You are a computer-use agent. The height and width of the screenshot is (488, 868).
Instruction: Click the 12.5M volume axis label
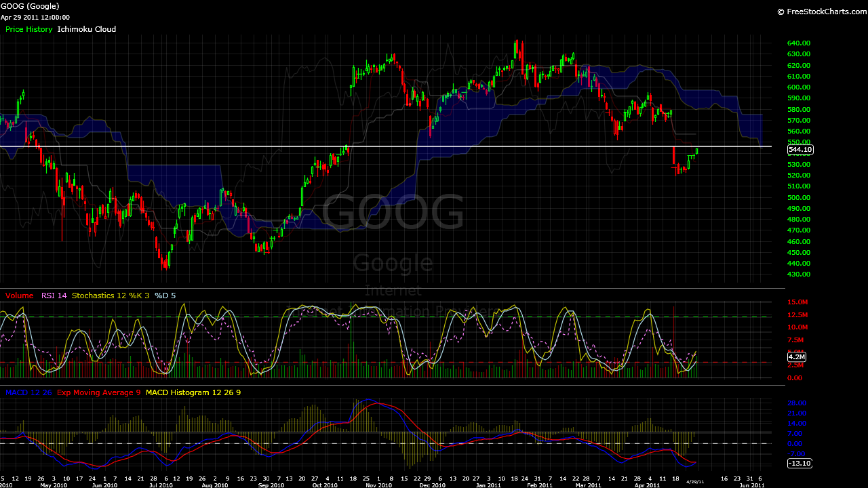tap(797, 315)
